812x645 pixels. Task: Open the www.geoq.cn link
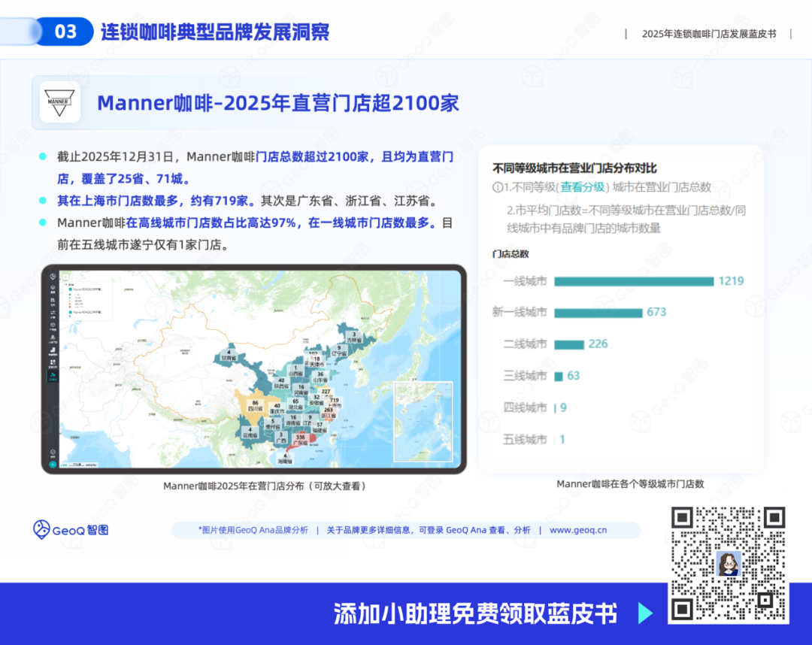[578, 530]
